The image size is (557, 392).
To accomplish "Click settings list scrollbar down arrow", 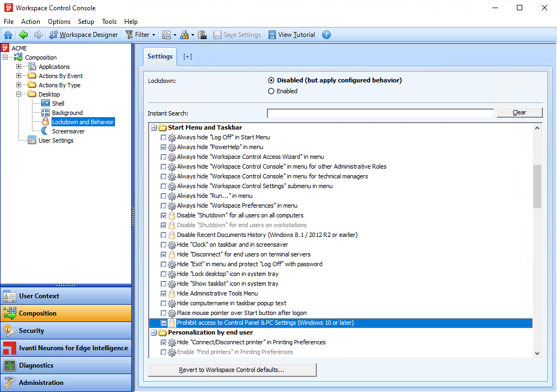I will tap(537, 353).
